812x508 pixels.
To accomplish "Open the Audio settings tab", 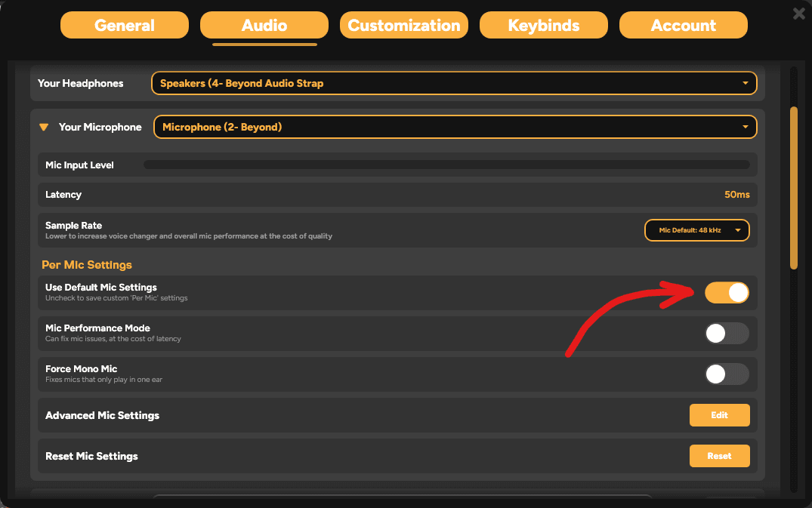I will (264, 25).
